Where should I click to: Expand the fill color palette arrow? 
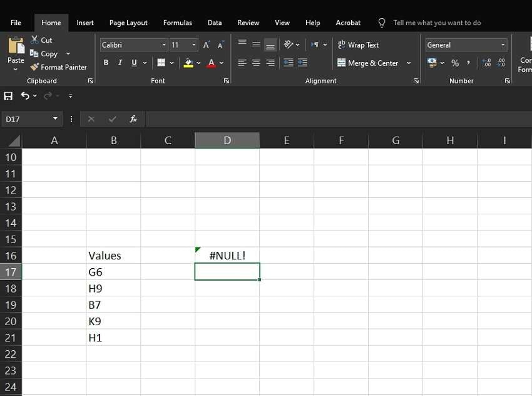(x=198, y=63)
